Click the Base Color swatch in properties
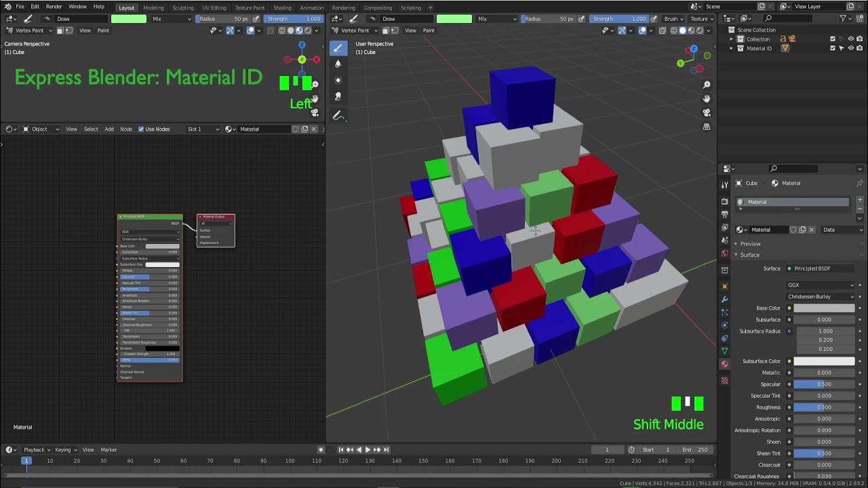Screen dimensions: 868x488 pyautogui.click(x=824, y=308)
